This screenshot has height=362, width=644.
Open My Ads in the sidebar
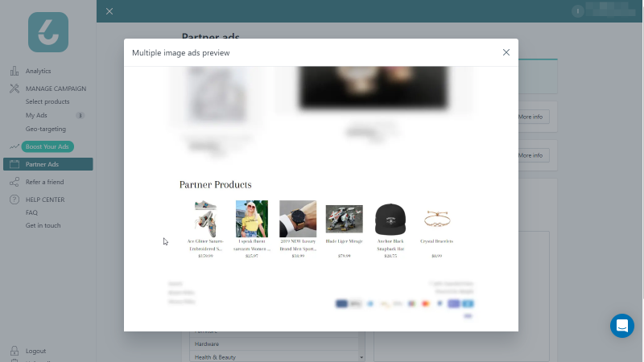coord(36,115)
